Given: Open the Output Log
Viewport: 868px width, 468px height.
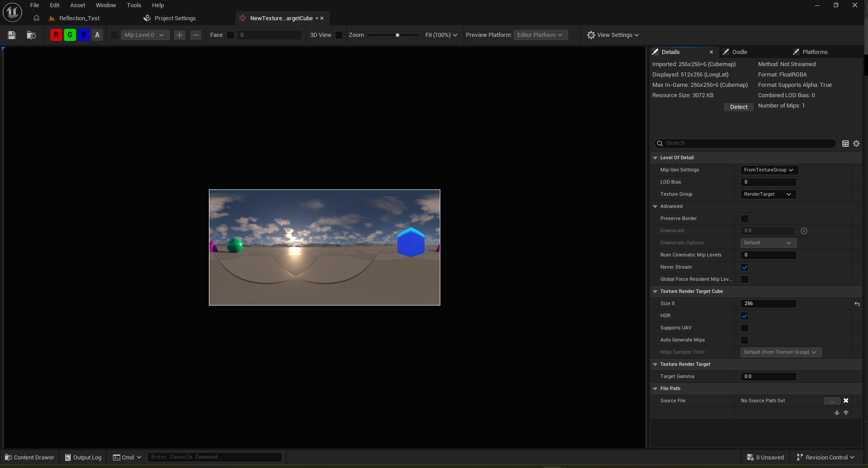Looking at the screenshot, I should click(83, 457).
